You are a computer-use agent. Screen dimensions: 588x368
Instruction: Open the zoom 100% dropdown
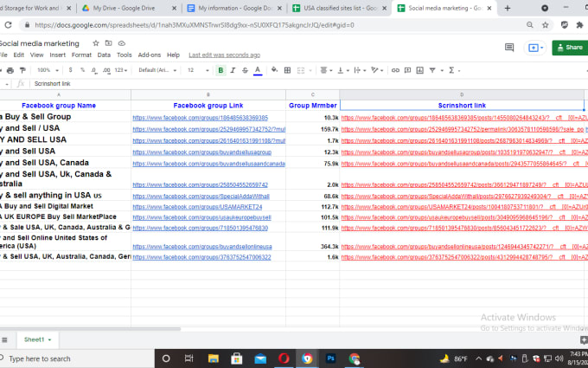(48, 70)
